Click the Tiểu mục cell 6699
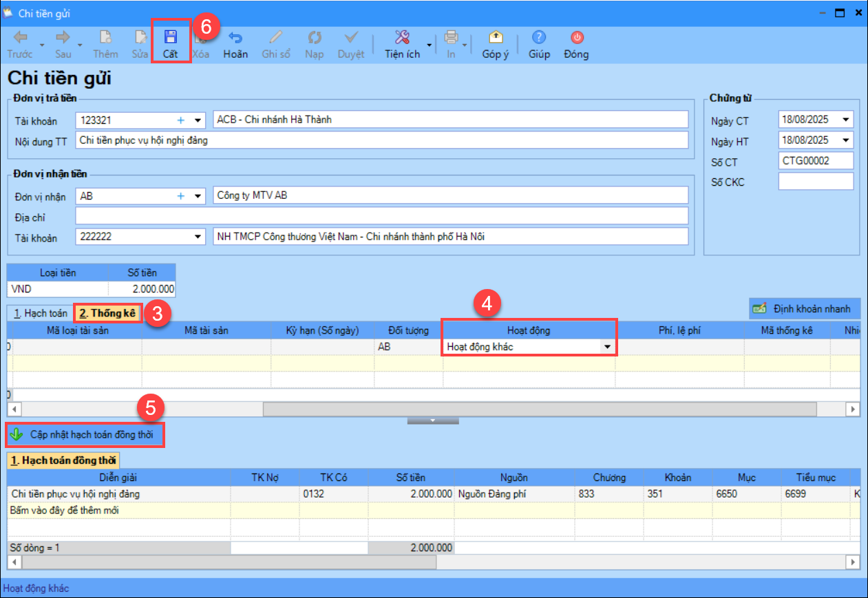The height and width of the screenshot is (598, 868). 816,494
